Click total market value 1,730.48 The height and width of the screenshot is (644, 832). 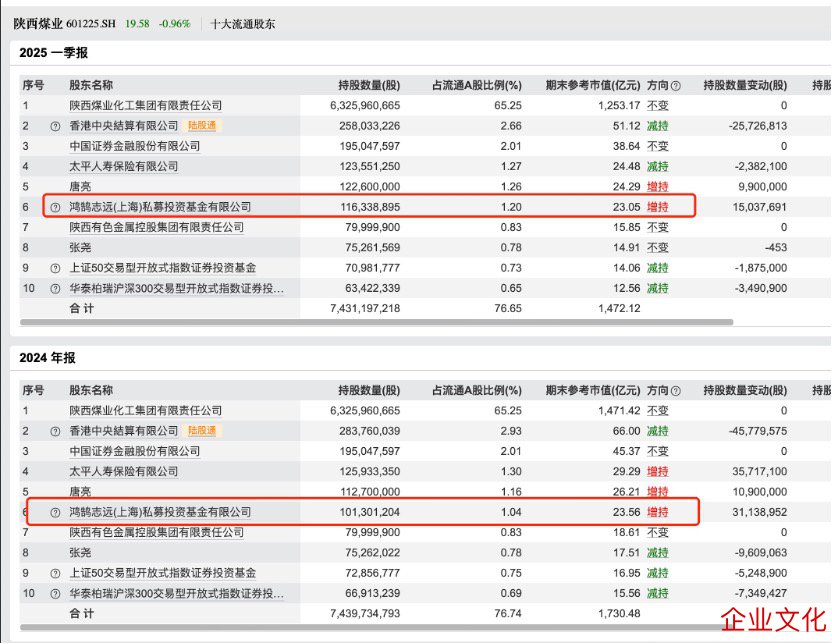(619, 614)
